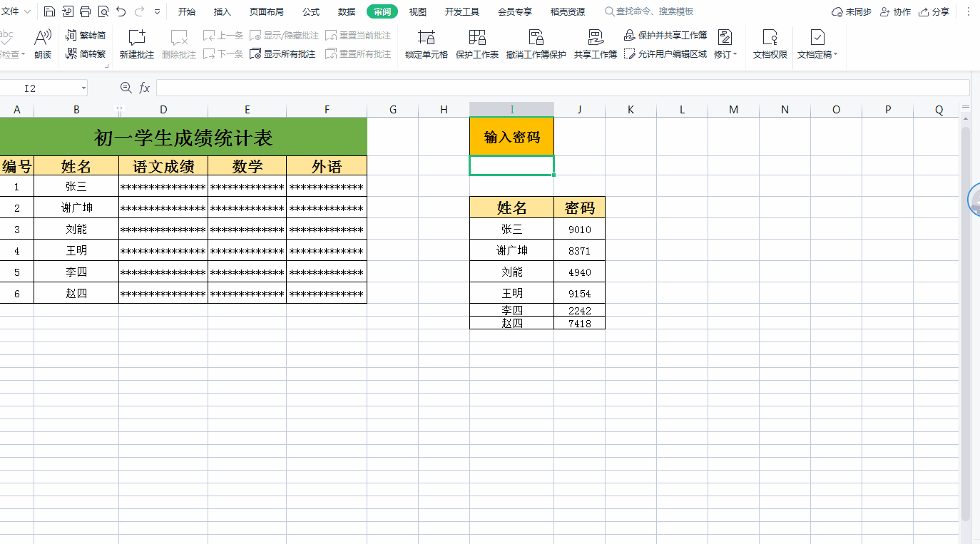The width and height of the screenshot is (980, 544).
Task: Click 保护并共享工作簿 option
Action: click(665, 35)
